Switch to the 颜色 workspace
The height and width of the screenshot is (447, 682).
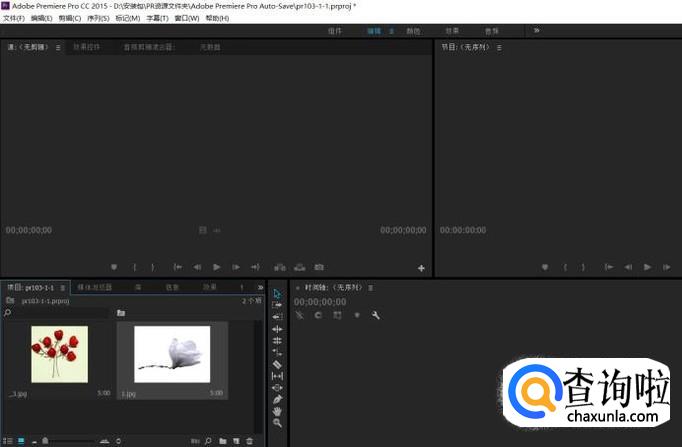(413, 31)
